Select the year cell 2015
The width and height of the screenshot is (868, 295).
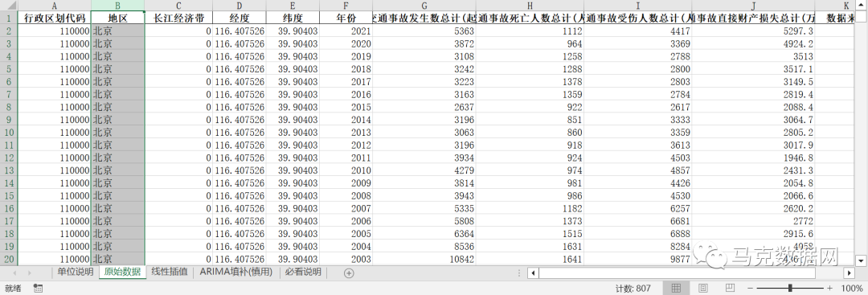pyautogui.click(x=346, y=107)
